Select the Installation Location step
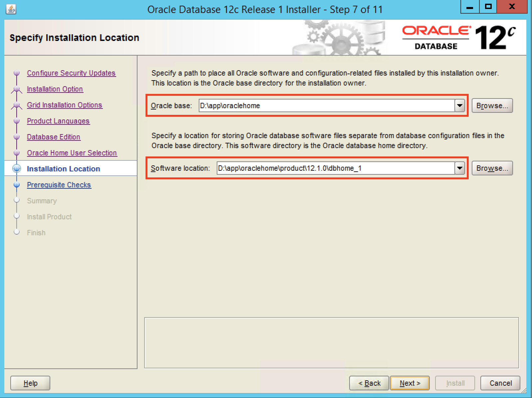The height and width of the screenshot is (398, 532). 63,169
